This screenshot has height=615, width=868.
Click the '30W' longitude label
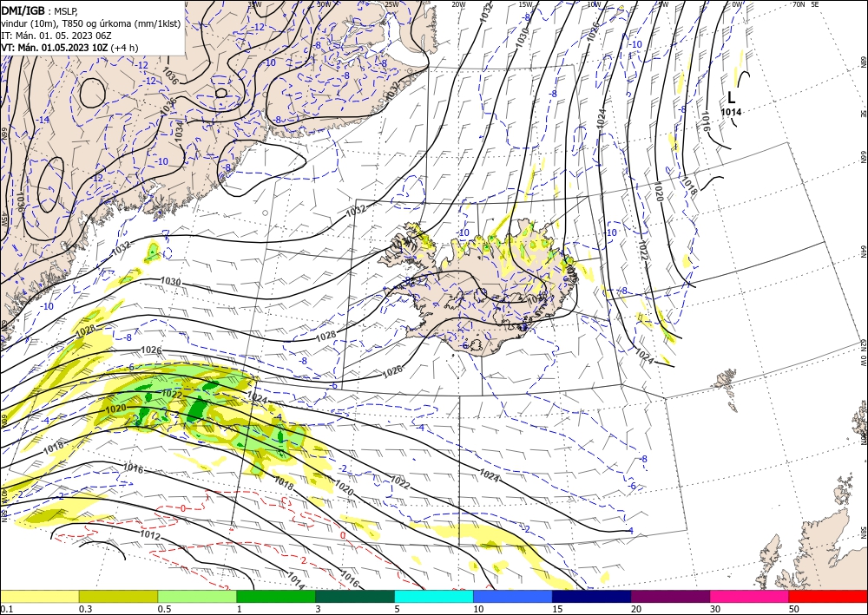tap(324, 3)
